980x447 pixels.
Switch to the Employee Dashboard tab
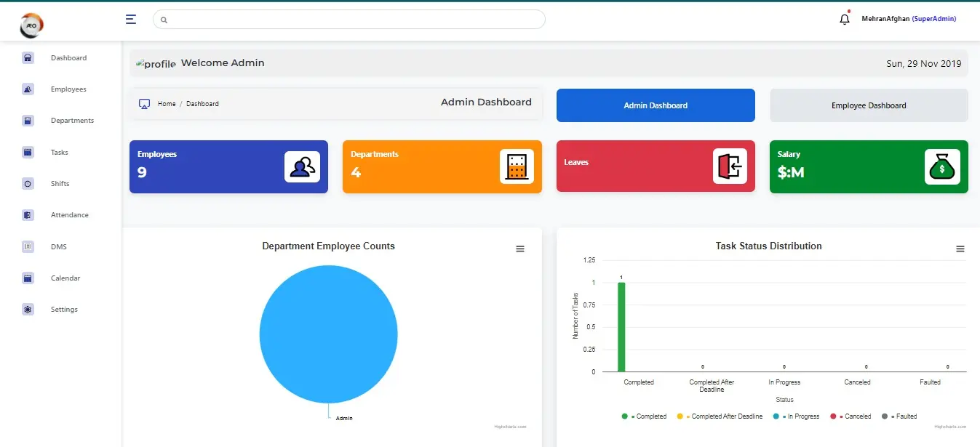click(x=869, y=105)
